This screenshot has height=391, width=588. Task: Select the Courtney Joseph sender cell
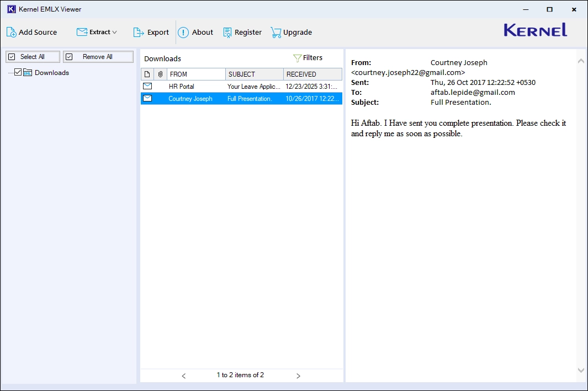click(190, 99)
